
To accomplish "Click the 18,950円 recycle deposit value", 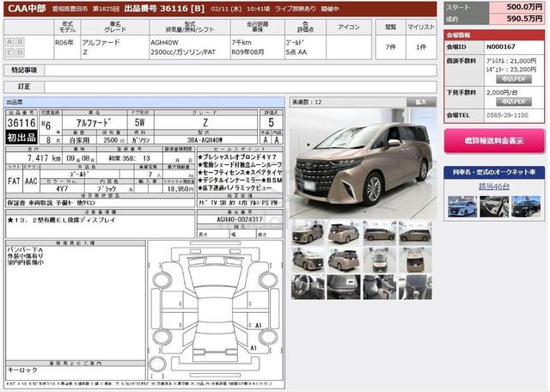I will click(x=180, y=189).
